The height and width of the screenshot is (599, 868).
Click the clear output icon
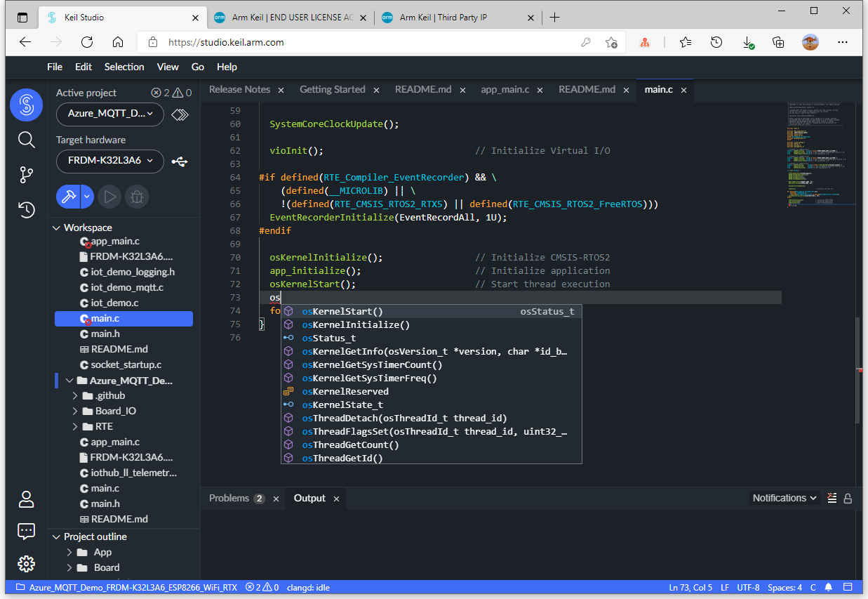832,498
